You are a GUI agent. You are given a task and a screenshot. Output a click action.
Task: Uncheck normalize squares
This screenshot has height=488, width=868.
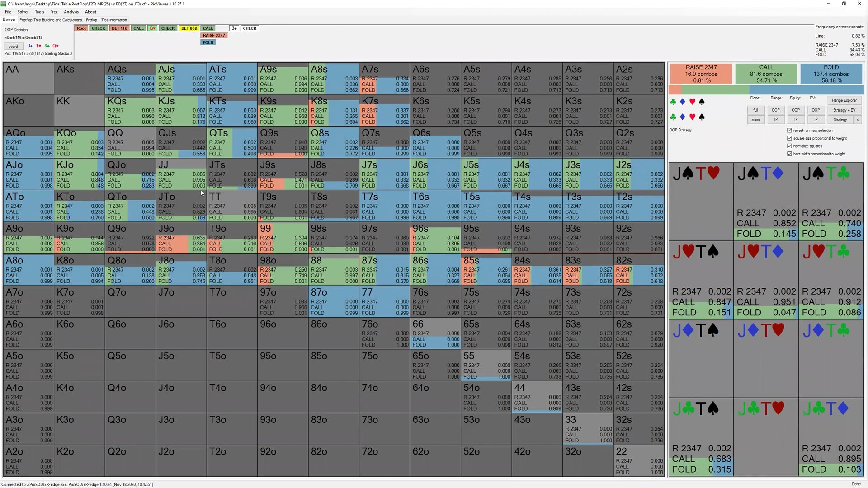[789, 146]
